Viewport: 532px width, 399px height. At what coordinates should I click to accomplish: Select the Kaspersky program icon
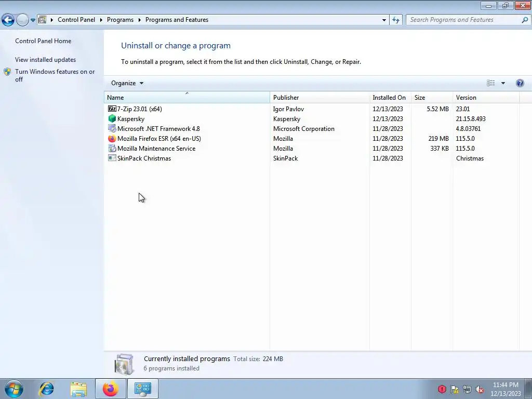(x=112, y=118)
